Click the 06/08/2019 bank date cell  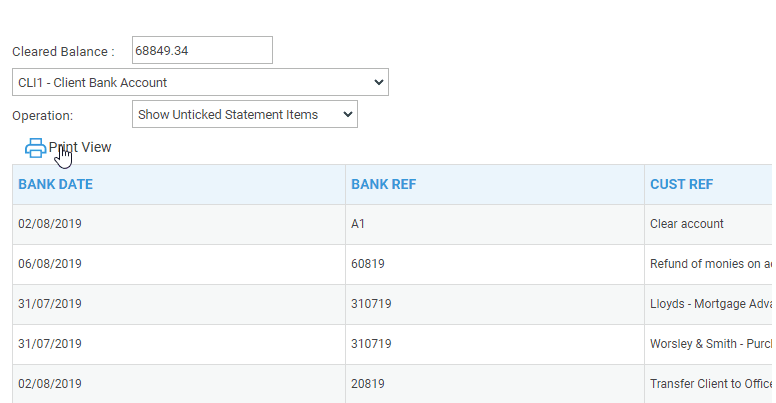point(50,264)
